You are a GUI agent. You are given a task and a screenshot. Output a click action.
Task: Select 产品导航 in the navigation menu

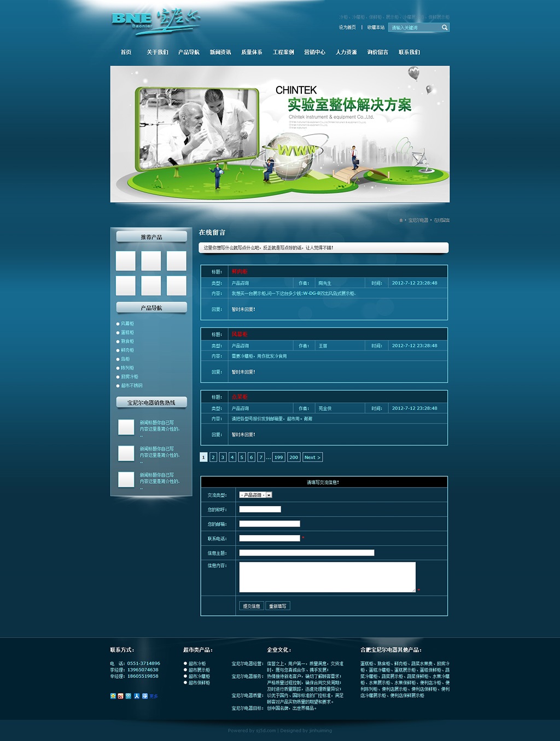tap(189, 53)
